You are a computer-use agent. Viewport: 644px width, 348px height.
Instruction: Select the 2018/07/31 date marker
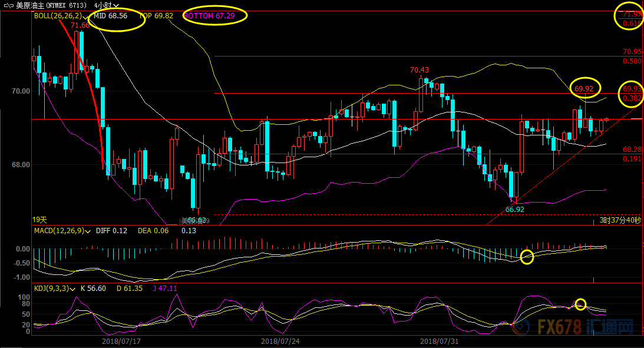coord(439,341)
